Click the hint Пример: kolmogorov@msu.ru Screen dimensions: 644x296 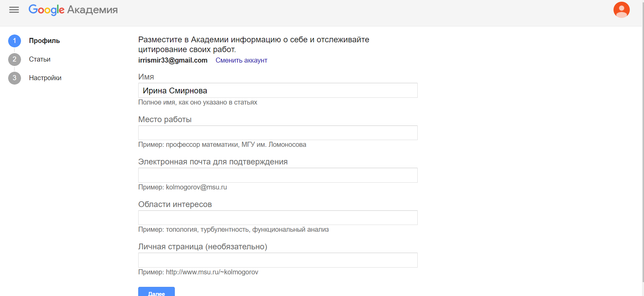(183, 187)
